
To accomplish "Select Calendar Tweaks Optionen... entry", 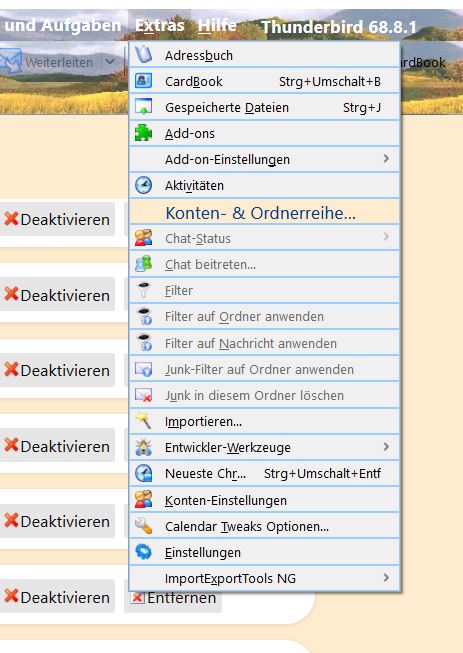I will click(264, 526).
